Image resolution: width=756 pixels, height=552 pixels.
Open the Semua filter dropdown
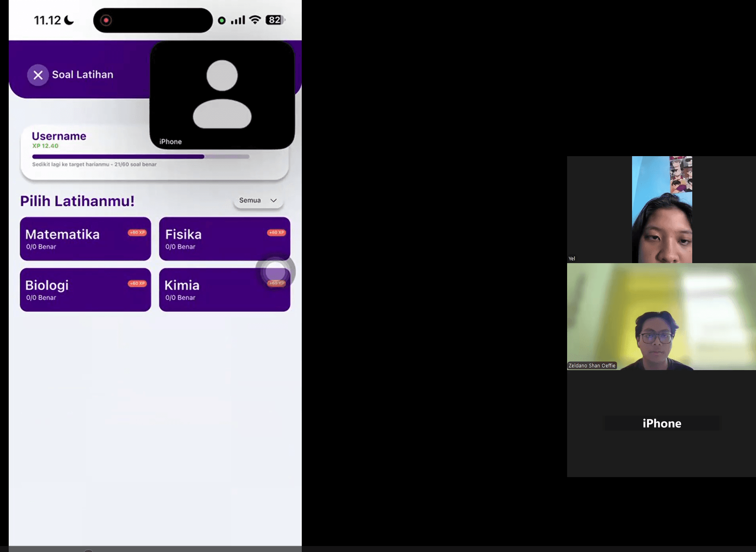click(x=258, y=201)
